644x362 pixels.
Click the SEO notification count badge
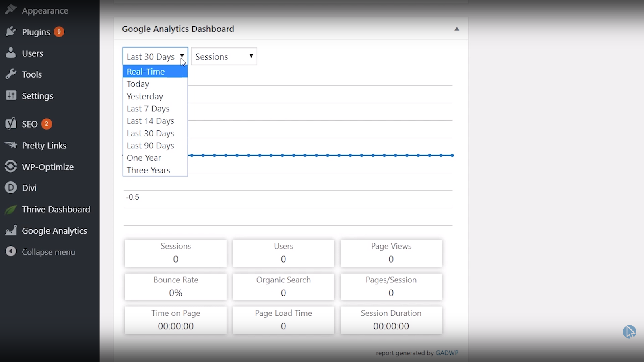pos(47,124)
